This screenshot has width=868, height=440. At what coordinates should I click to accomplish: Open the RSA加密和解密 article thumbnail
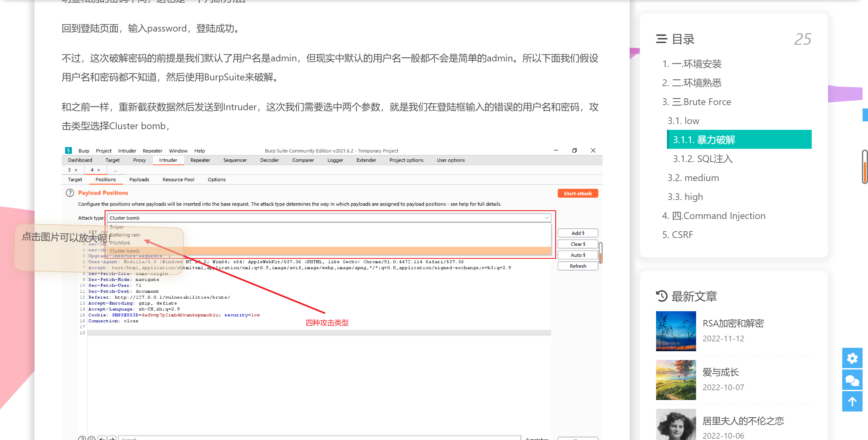676,331
